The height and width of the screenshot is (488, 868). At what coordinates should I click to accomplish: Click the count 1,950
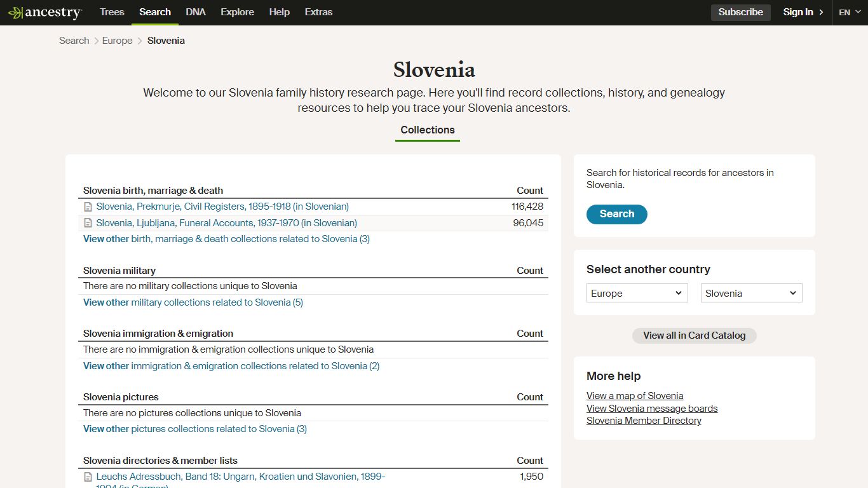tap(532, 477)
